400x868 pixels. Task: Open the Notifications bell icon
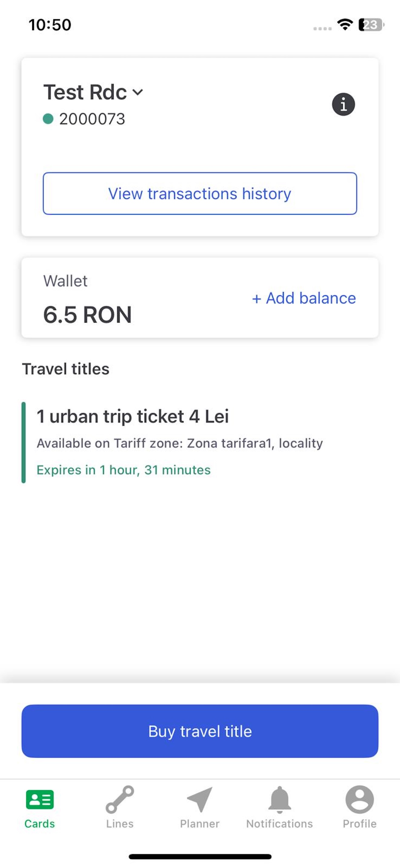coord(280,799)
